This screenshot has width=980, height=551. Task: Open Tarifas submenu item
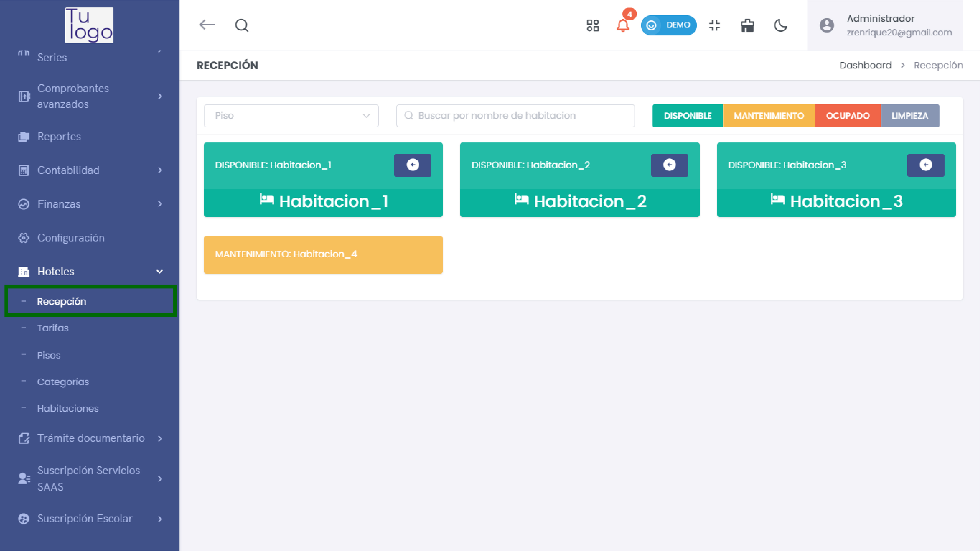tap(53, 328)
